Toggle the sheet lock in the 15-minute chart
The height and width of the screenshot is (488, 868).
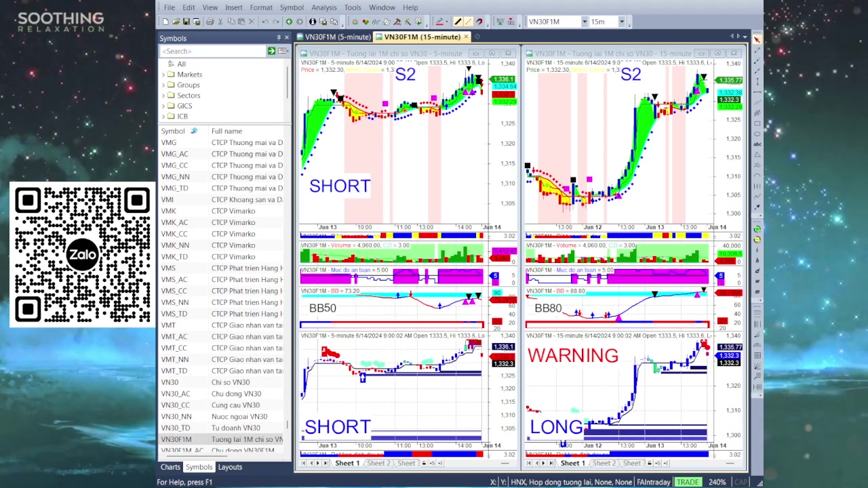click(650, 463)
